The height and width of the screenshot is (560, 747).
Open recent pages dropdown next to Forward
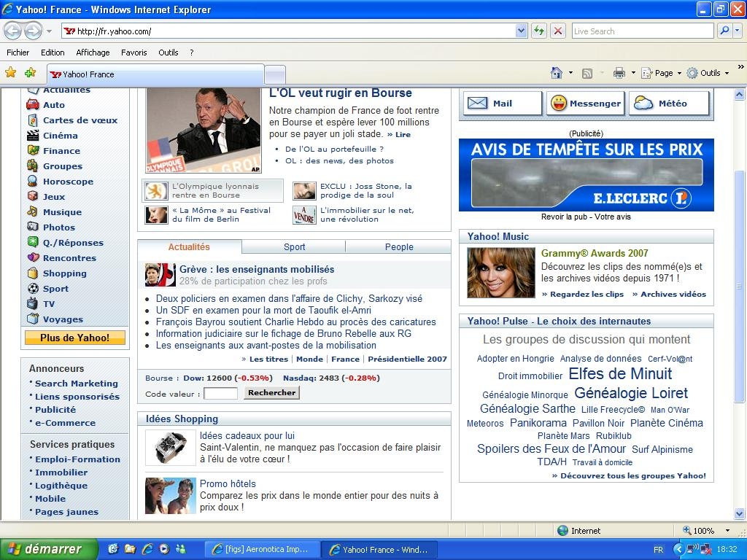coord(49,31)
